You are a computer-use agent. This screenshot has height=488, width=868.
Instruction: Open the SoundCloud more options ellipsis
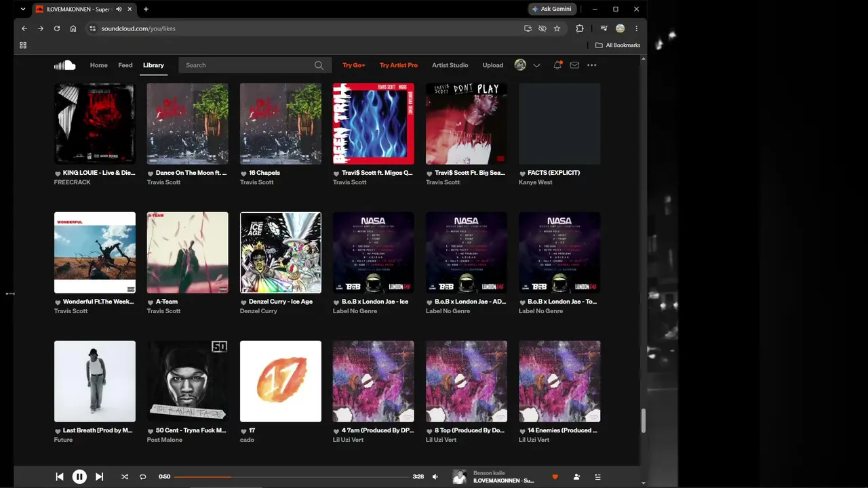coord(591,65)
